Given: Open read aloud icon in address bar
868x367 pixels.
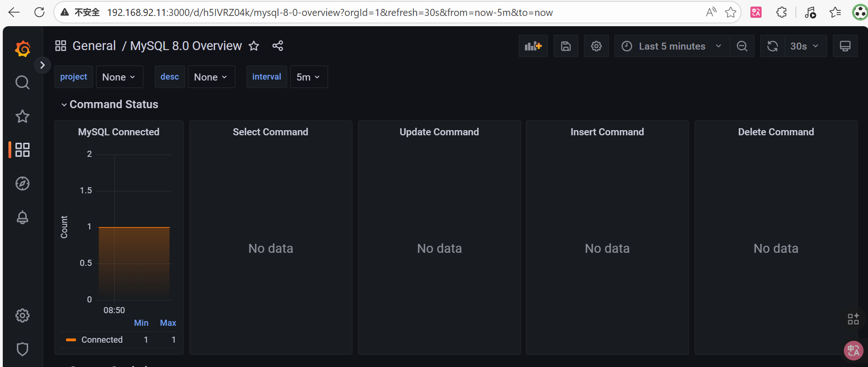Looking at the screenshot, I should [711, 13].
